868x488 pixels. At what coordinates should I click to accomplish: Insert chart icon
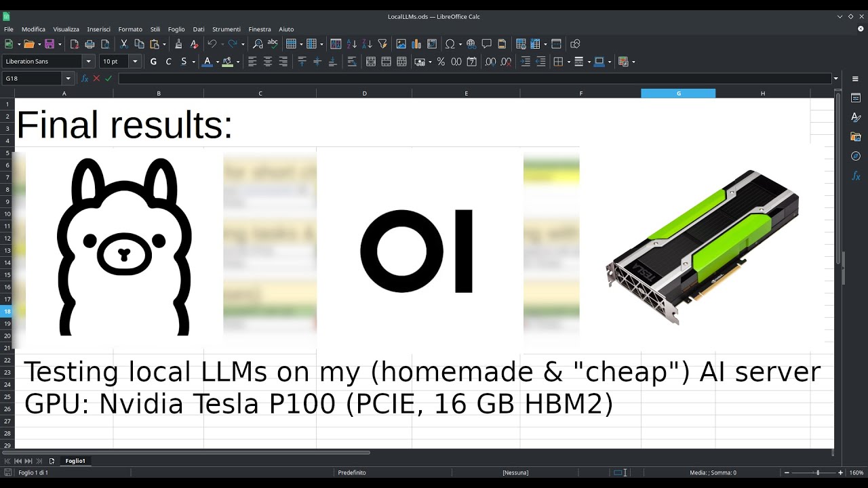[416, 44]
